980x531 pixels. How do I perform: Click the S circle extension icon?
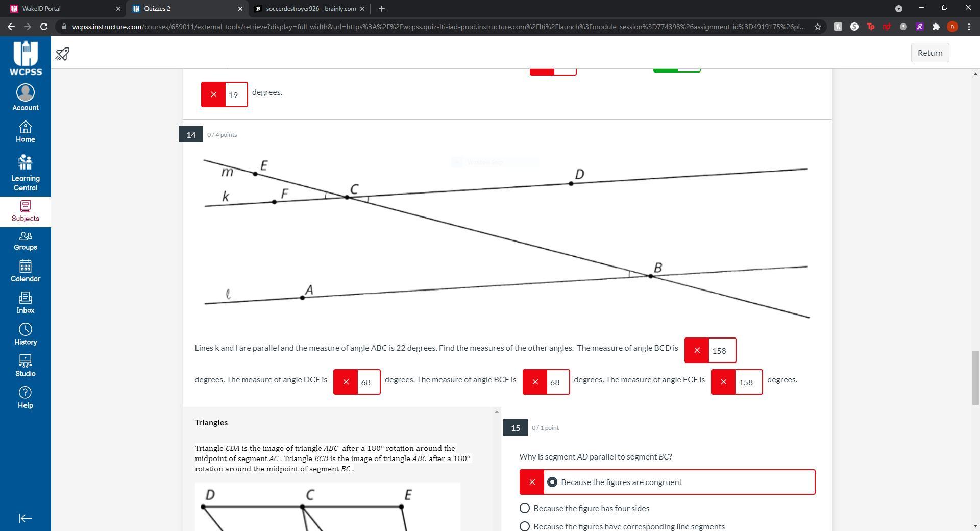click(x=854, y=27)
